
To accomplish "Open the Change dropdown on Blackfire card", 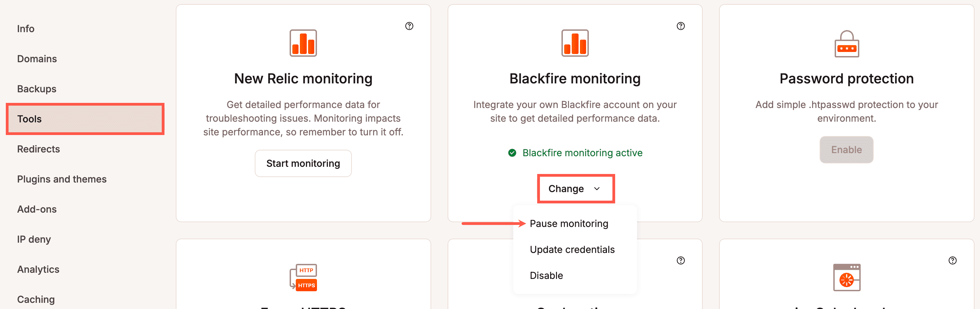I will (x=575, y=188).
